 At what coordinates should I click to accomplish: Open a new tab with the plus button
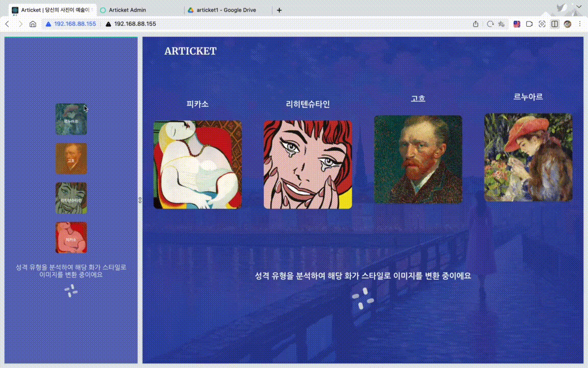coord(279,10)
